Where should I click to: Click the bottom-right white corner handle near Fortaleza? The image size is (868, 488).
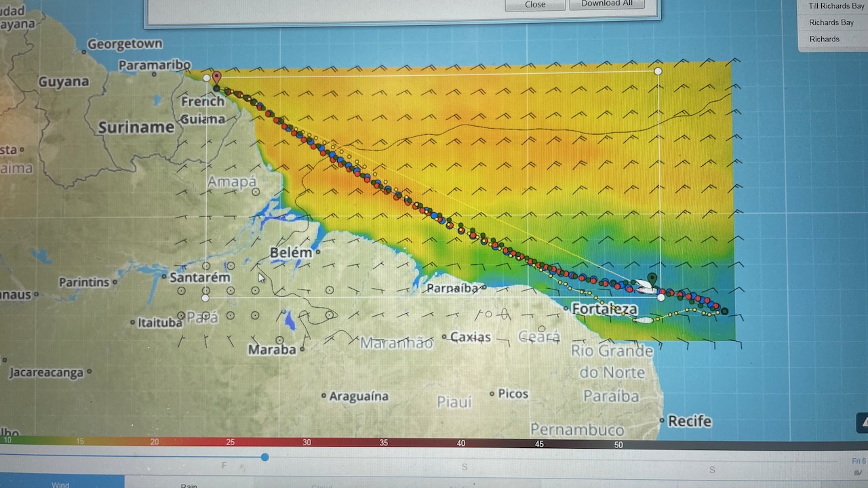[x=661, y=297]
